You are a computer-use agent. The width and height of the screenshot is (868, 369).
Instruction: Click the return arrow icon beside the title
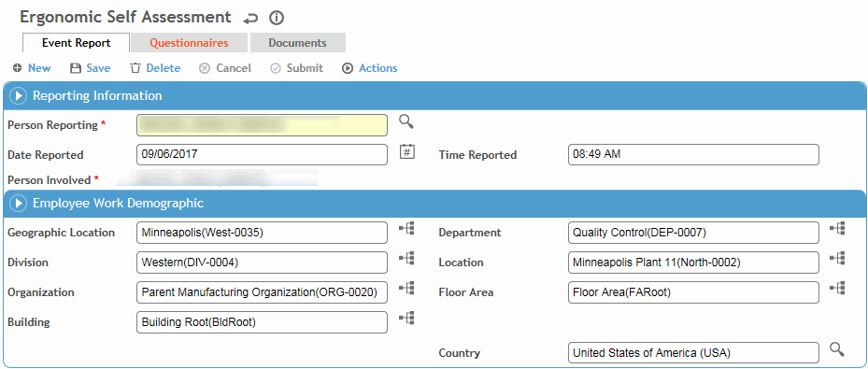pyautogui.click(x=250, y=20)
